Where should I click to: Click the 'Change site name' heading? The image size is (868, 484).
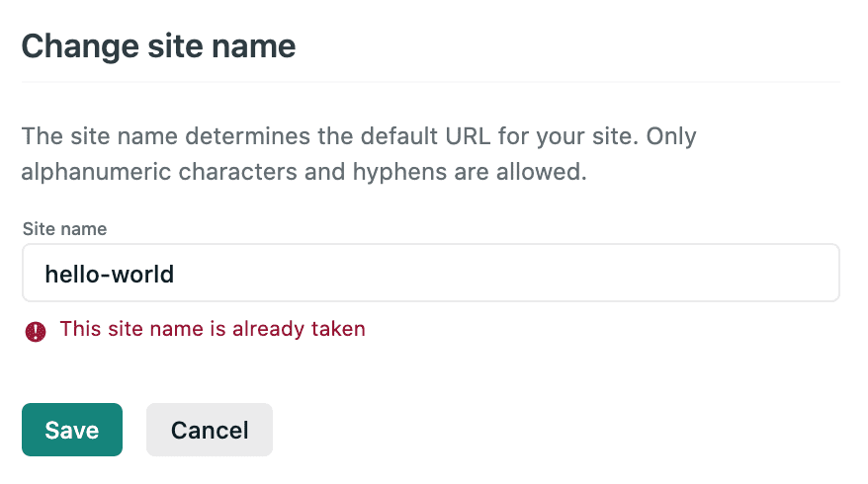(158, 45)
